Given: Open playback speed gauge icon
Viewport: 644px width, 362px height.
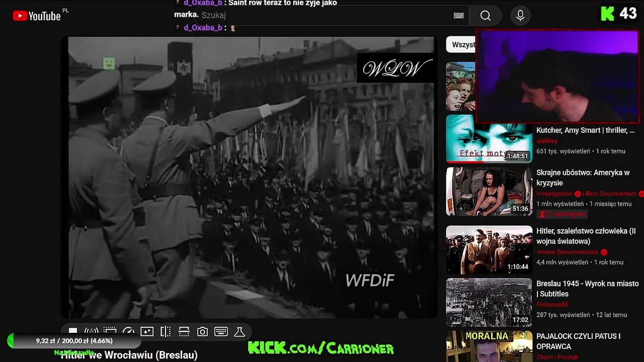Looking at the screenshot, I should click(128, 331).
